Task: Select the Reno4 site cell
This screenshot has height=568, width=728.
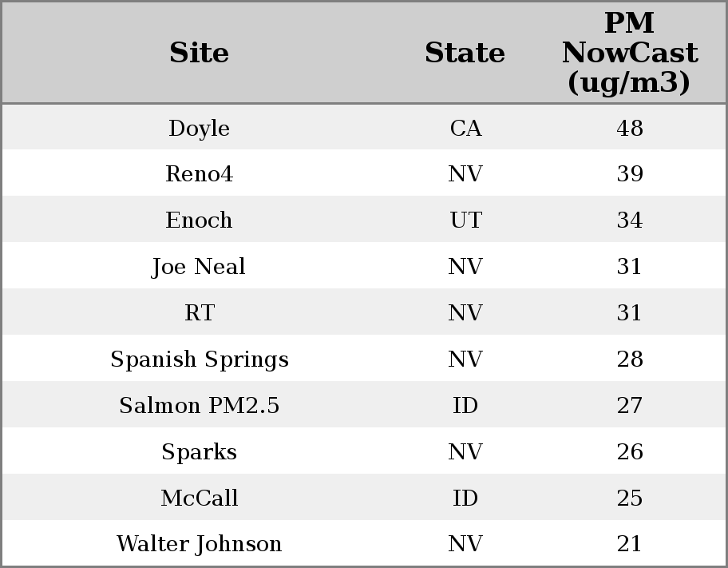Action: click(199, 174)
